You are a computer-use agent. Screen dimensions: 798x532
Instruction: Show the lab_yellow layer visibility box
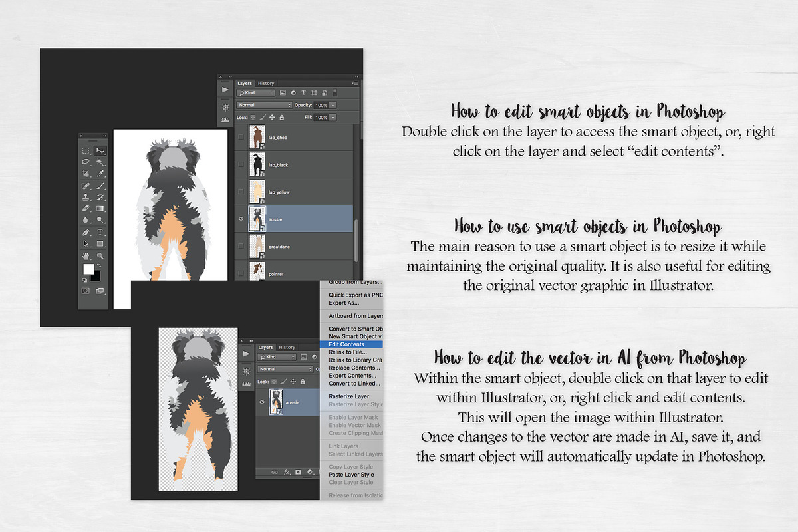[x=241, y=192]
